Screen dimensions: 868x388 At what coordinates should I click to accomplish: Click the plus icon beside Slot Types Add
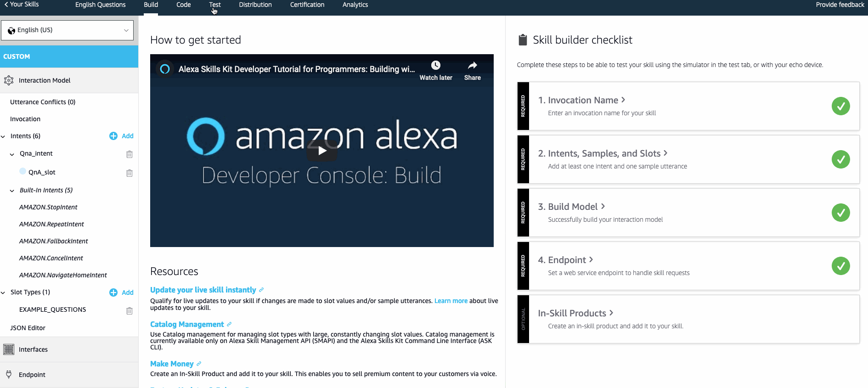pyautogui.click(x=113, y=292)
